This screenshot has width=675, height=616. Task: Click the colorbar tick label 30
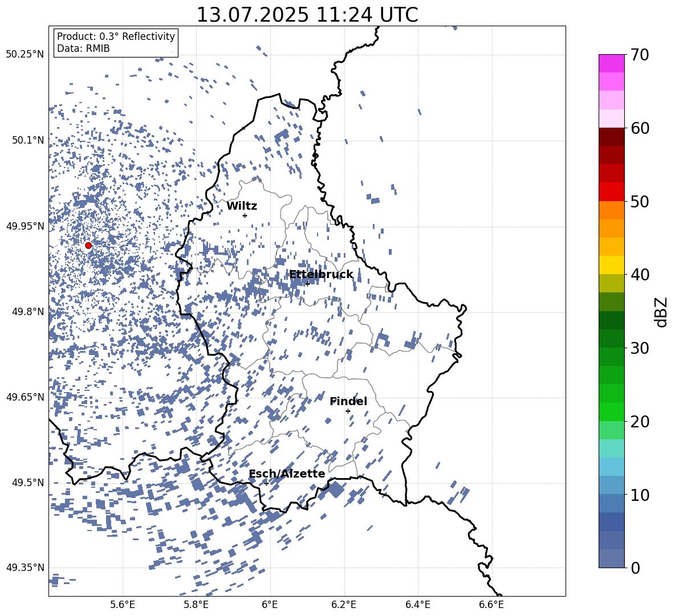click(x=640, y=348)
